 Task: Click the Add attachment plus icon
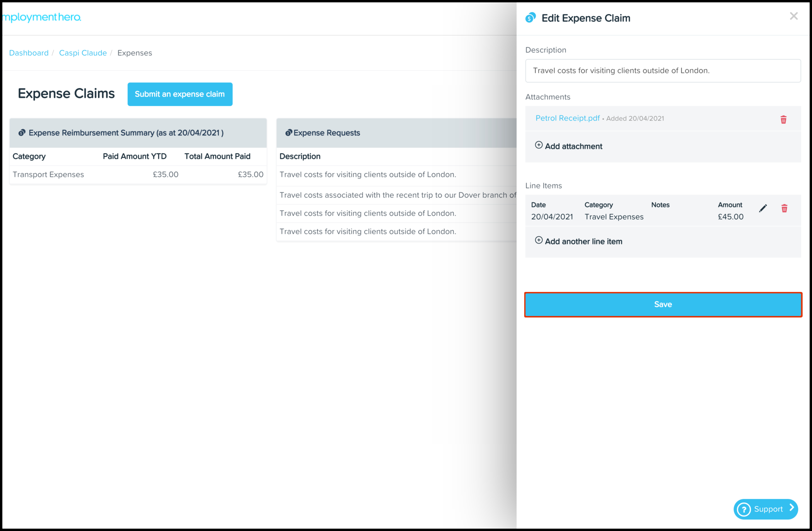tap(538, 145)
